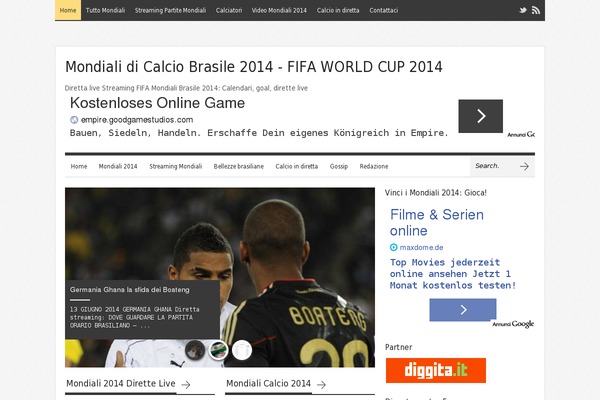
Task: Submit search with the arrow icon
Action: click(524, 166)
